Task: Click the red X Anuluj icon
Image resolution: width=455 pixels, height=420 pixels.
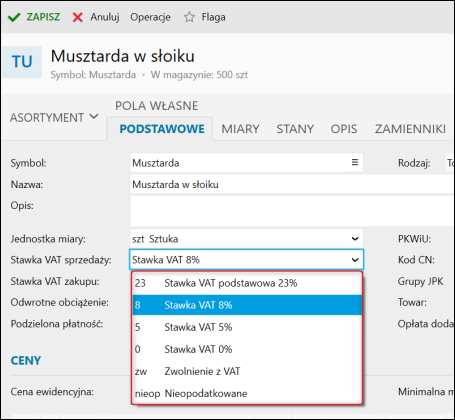Action: tap(77, 17)
